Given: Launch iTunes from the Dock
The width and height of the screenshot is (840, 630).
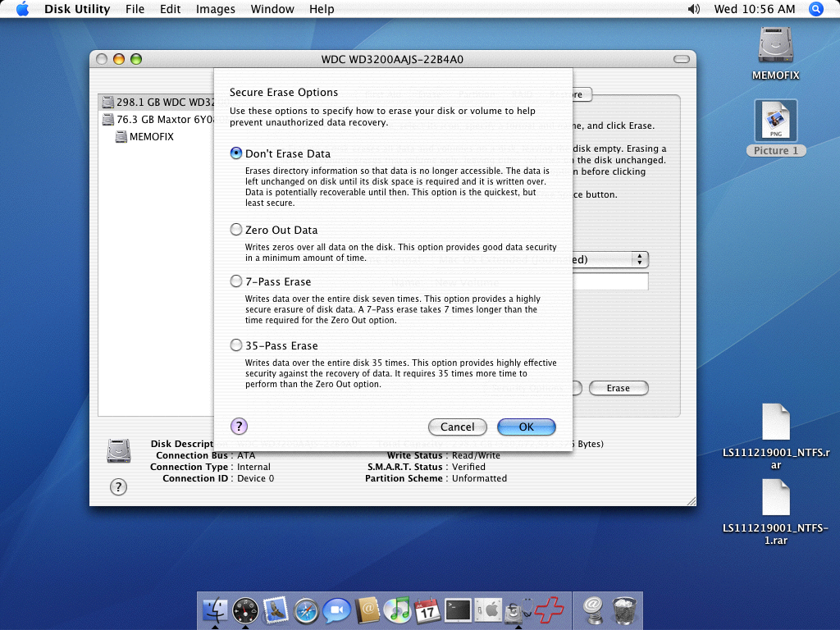Looking at the screenshot, I should pyautogui.click(x=397, y=610).
